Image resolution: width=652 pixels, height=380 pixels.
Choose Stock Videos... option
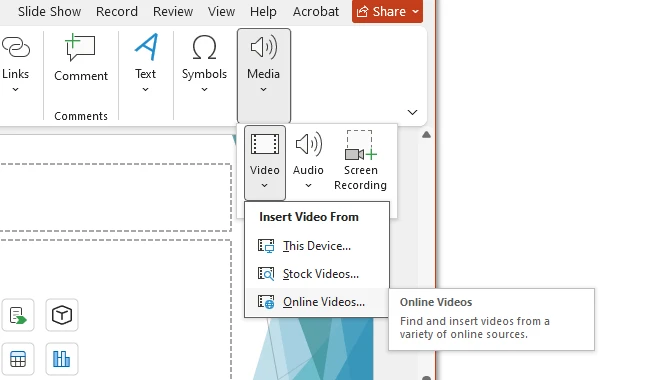[316, 274]
